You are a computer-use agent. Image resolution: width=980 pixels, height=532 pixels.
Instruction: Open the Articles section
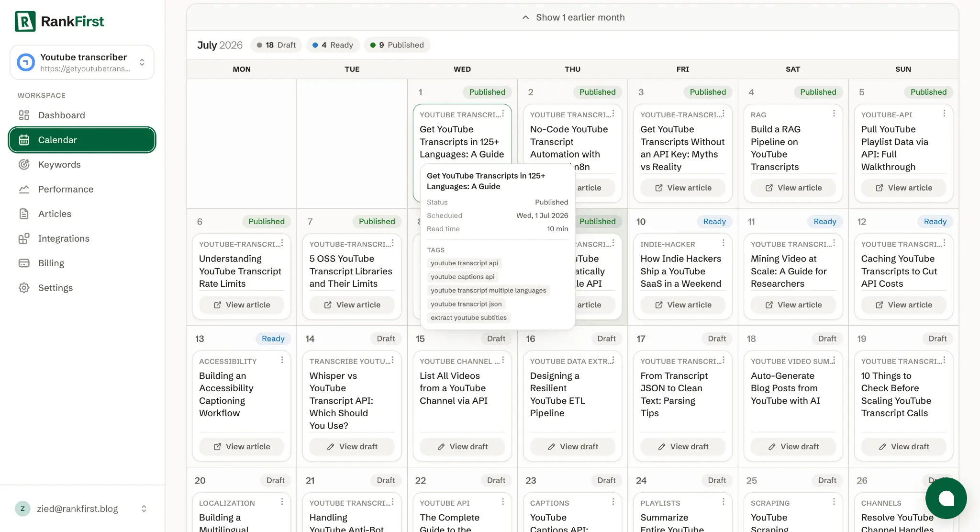82,214
